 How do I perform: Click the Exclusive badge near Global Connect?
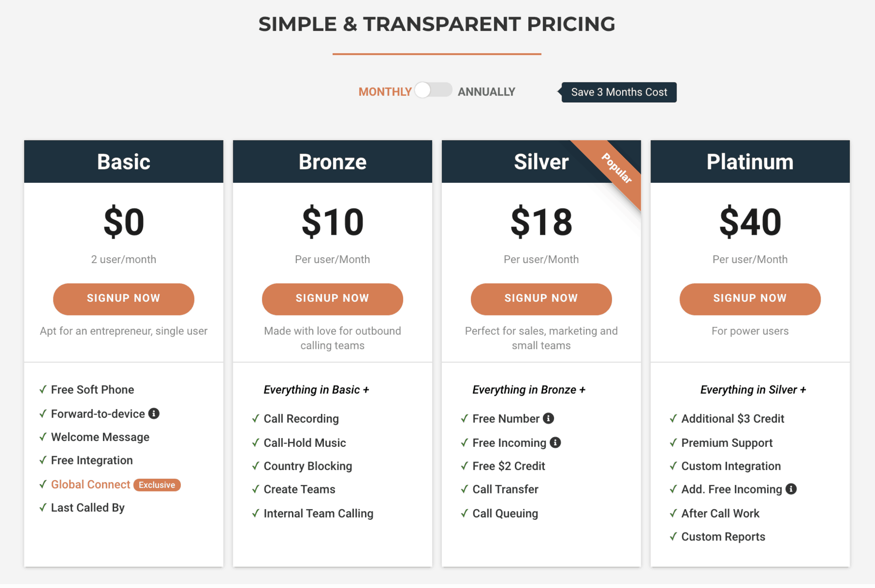pyautogui.click(x=157, y=485)
